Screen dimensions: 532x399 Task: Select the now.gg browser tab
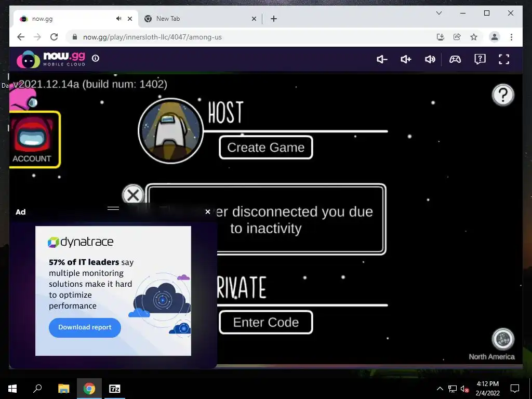[76, 19]
